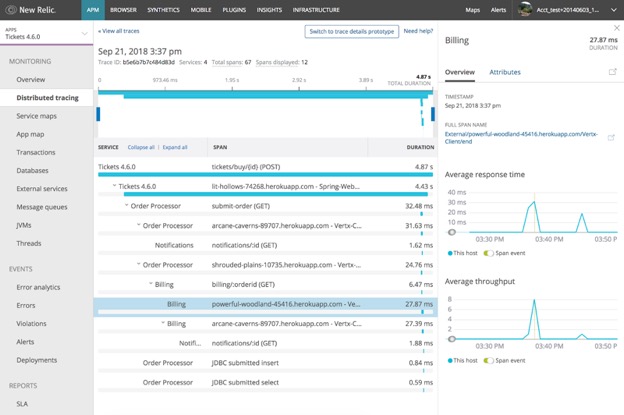Open Threads in sidebar
Screen dimensions: 624x415
click(29, 244)
